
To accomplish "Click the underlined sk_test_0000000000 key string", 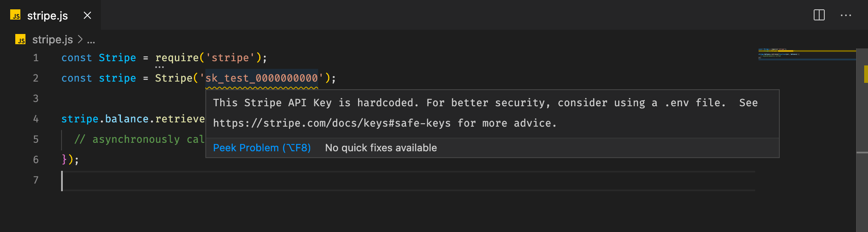I will 262,78.
